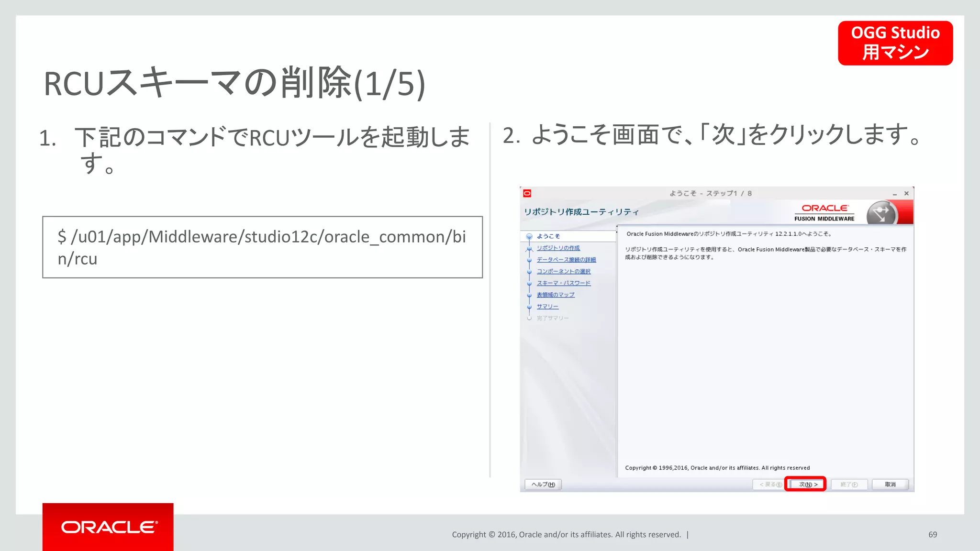
Task: Click the ヘルプ(H) help button
Action: coord(543,485)
